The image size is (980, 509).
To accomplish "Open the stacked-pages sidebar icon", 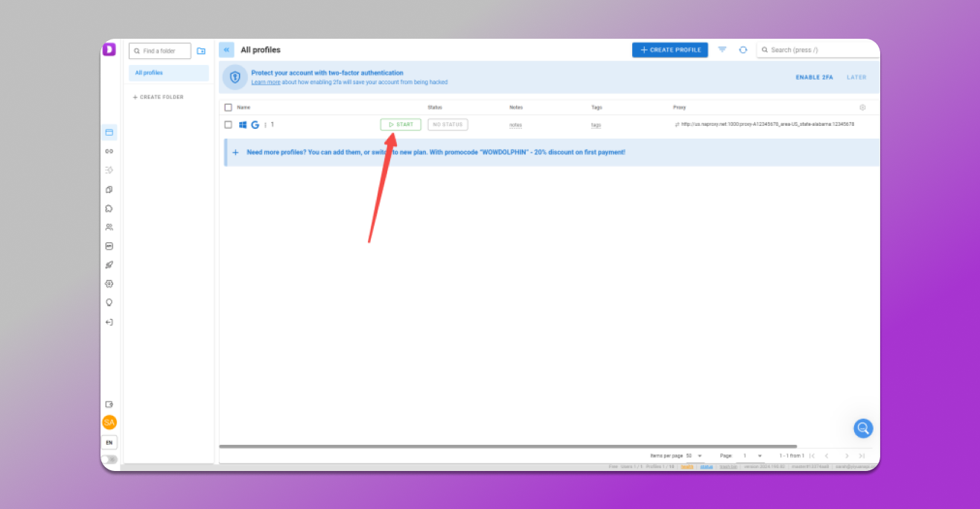I will coord(109,189).
